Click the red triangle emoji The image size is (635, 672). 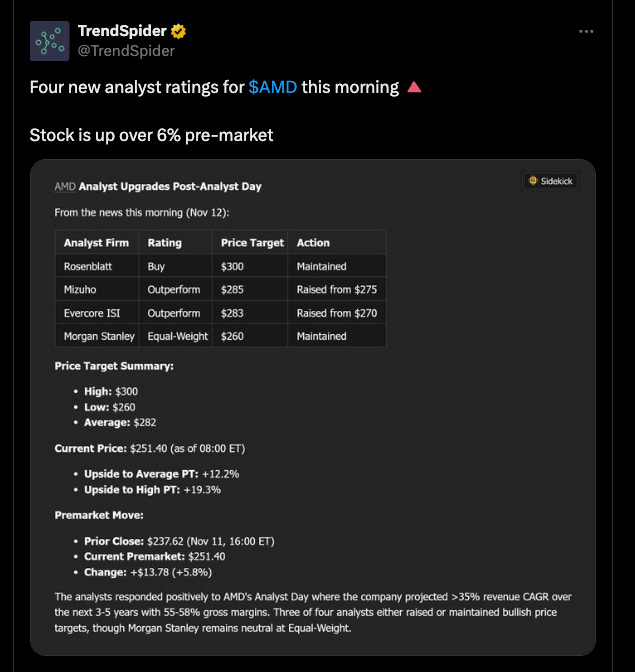(414, 88)
